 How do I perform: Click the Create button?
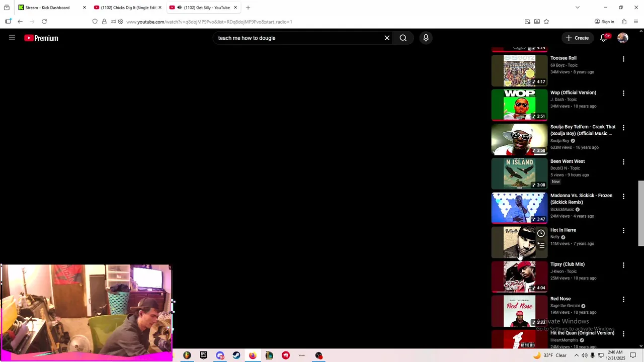(x=577, y=38)
